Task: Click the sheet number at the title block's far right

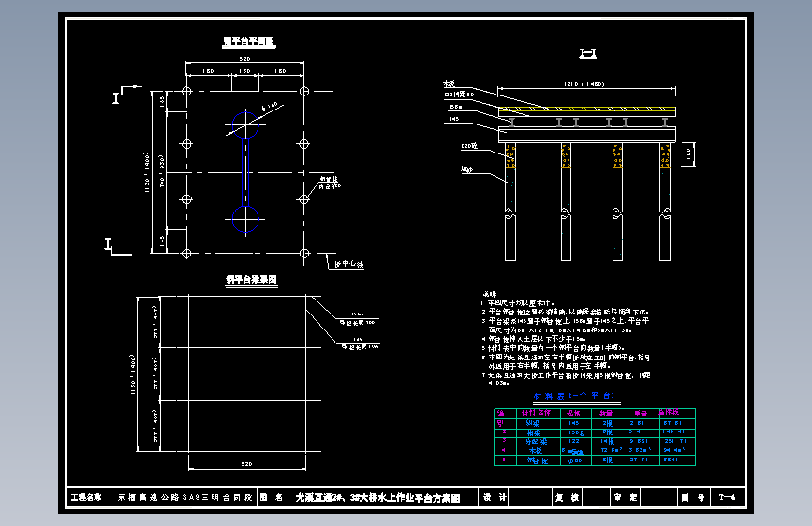Action: coord(728,497)
